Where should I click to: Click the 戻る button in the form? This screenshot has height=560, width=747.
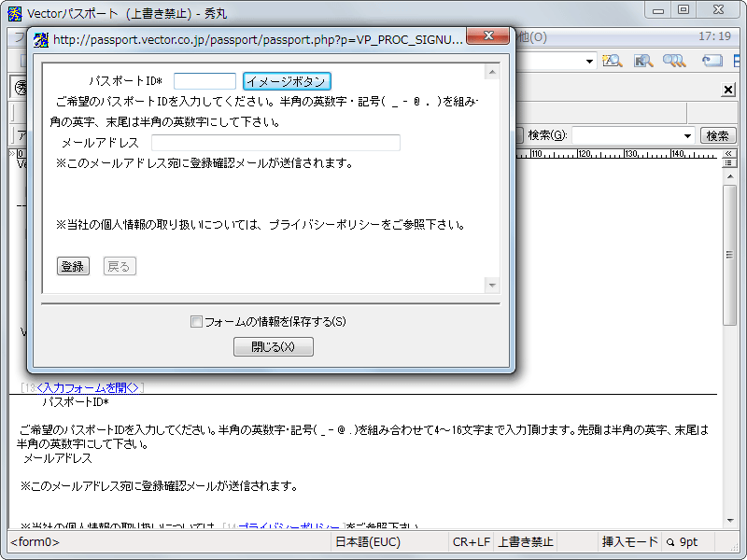pos(120,267)
